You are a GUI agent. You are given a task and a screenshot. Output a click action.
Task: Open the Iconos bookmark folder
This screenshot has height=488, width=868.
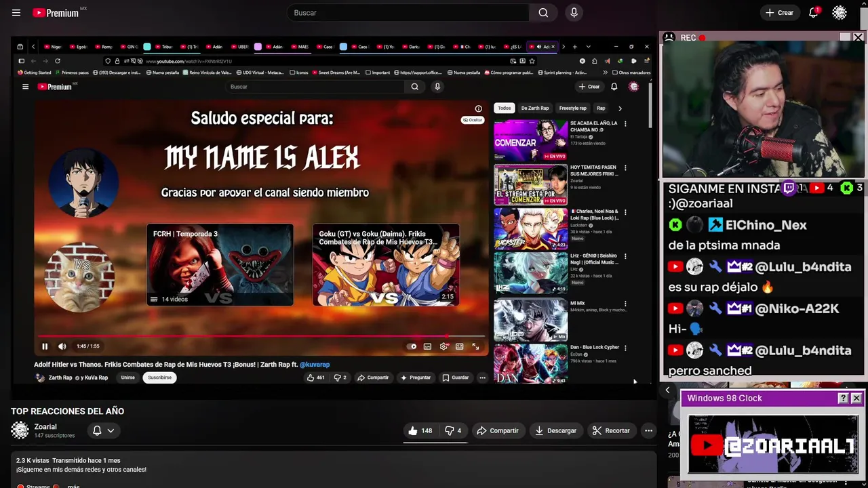point(299,73)
